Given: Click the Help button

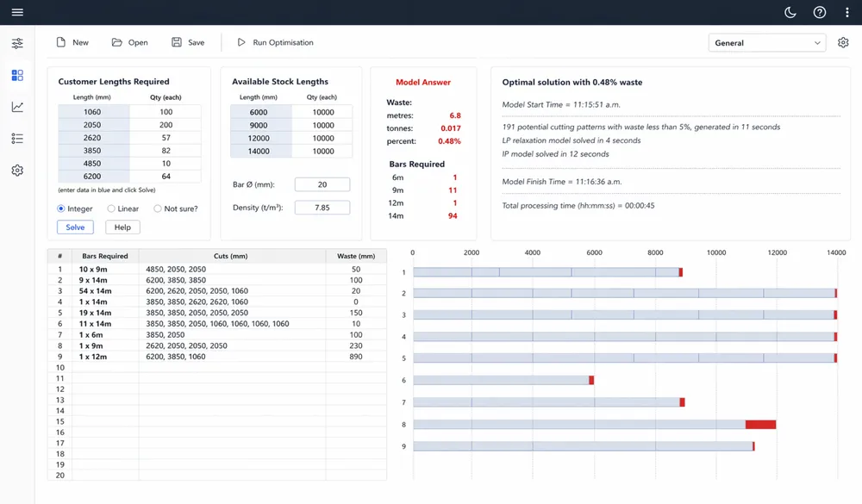Looking at the screenshot, I should 122,227.
